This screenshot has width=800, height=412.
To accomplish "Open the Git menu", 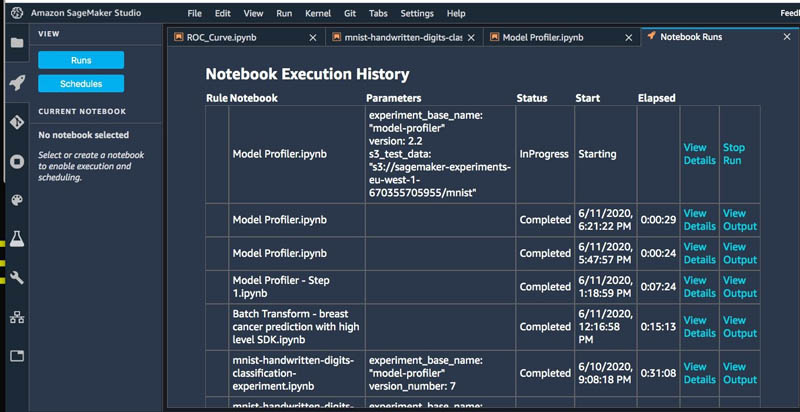I will pos(350,14).
